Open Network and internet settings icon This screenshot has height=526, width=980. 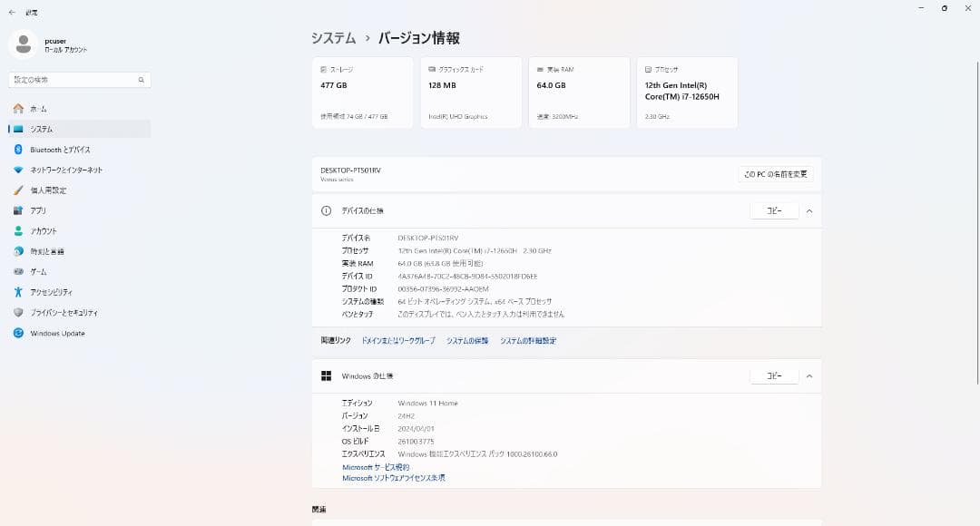click(x=18, y=170)
